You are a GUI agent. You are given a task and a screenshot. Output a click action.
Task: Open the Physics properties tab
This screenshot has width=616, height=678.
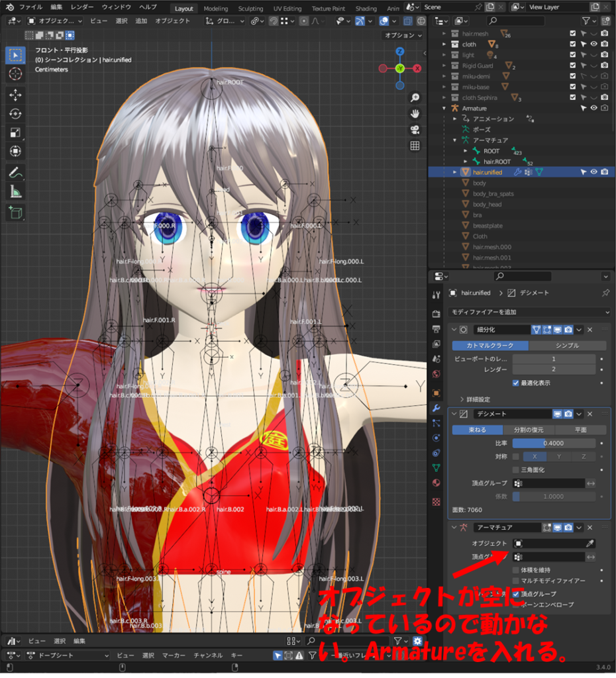436,438
